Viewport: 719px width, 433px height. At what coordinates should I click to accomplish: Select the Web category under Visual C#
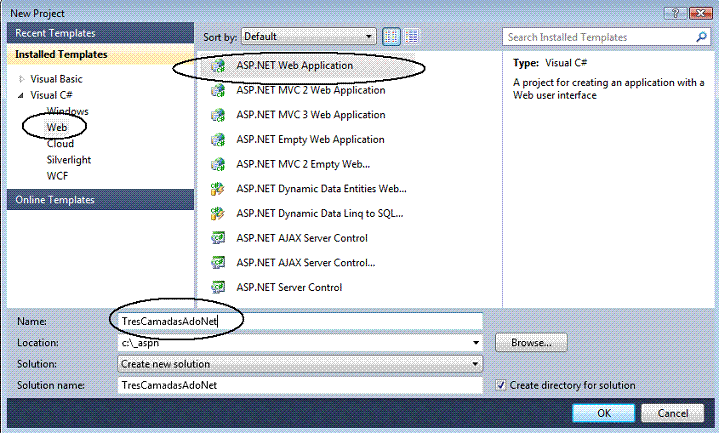click(57, 128)
